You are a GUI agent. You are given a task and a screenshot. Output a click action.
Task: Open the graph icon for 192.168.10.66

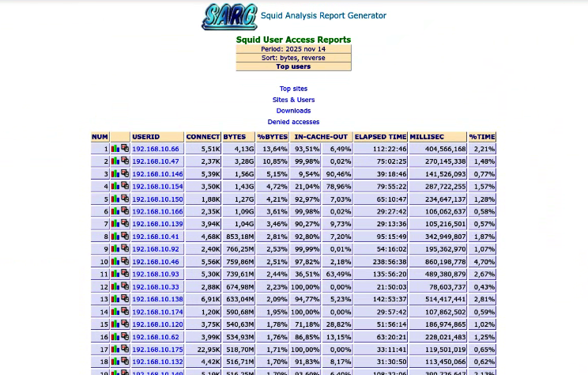[115, 149]
